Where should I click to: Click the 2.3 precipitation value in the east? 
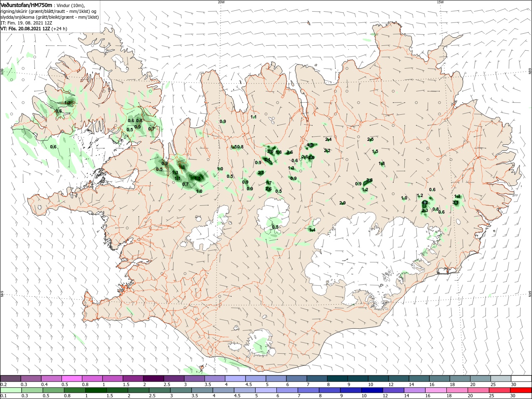pyautogui.click(x=425, y=210)
